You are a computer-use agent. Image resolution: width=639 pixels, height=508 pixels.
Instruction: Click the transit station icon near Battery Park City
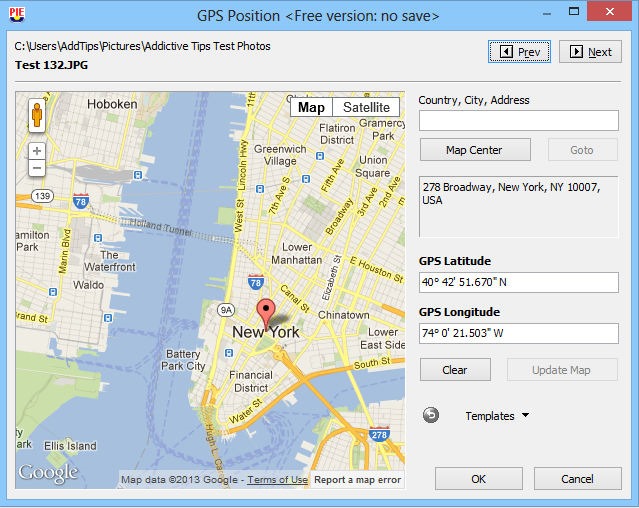229,353
